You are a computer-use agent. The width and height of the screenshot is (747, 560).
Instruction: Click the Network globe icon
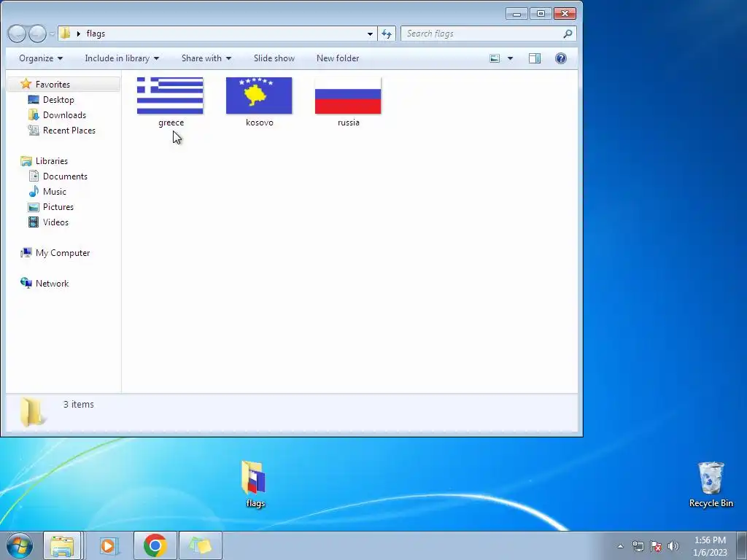point(26,283)
